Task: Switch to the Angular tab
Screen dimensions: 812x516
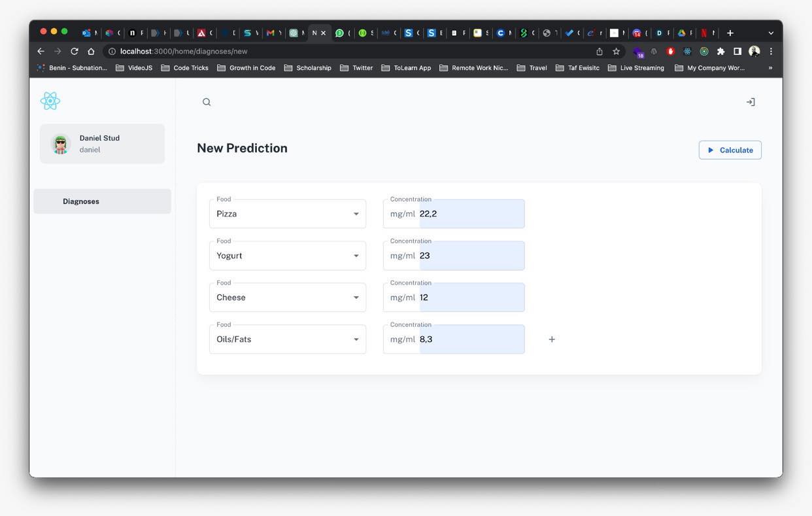Action: pyautogui.click(x=204, y=33)
